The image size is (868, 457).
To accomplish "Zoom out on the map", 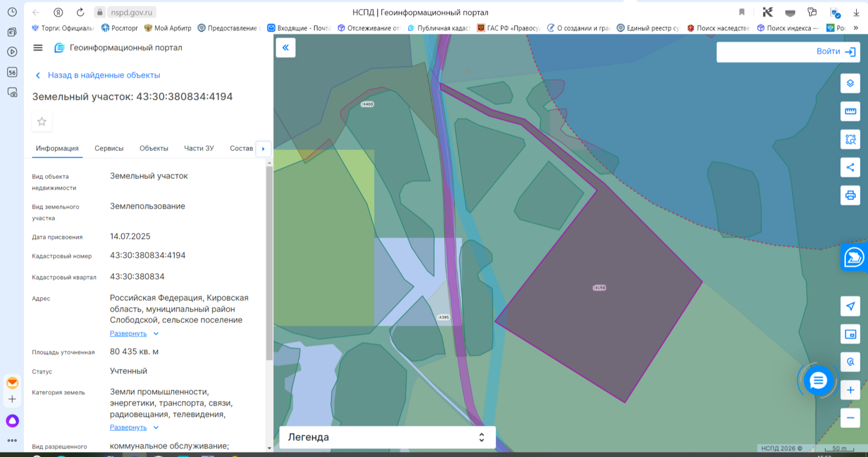I will 850,418.
